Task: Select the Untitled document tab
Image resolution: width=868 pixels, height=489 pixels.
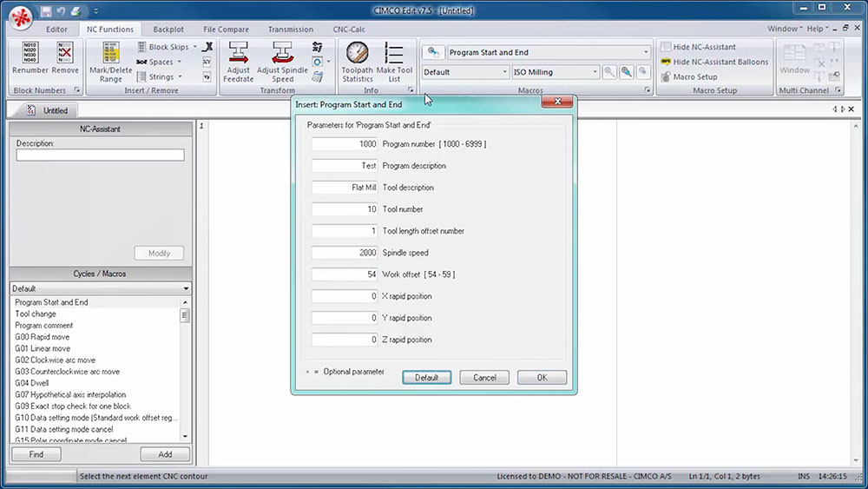Action: [48, 111]
